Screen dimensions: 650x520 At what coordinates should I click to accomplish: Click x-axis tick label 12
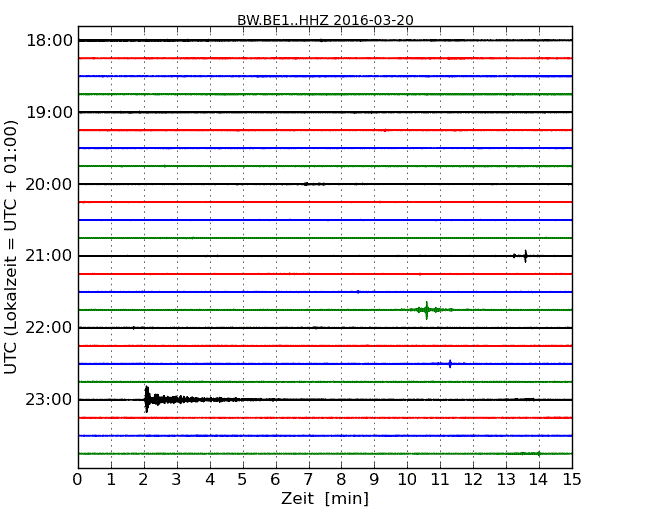click(x=473, y=479)
